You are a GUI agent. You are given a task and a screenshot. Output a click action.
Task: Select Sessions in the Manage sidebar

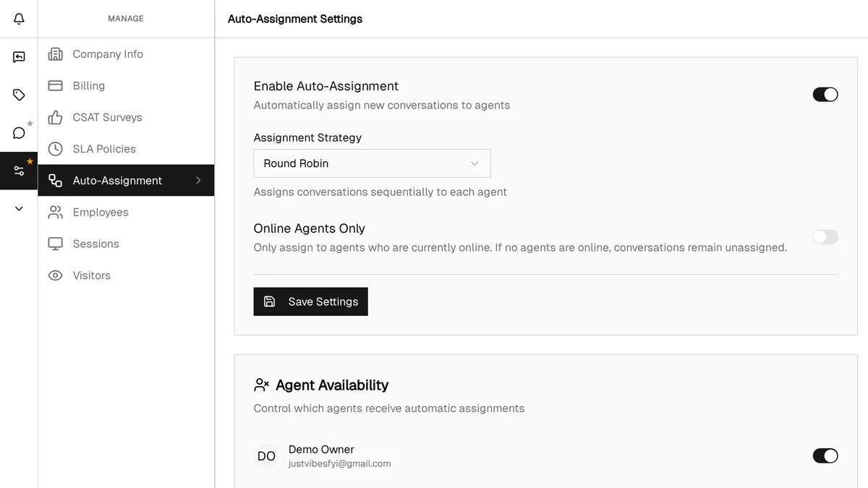tap(95, 244)
